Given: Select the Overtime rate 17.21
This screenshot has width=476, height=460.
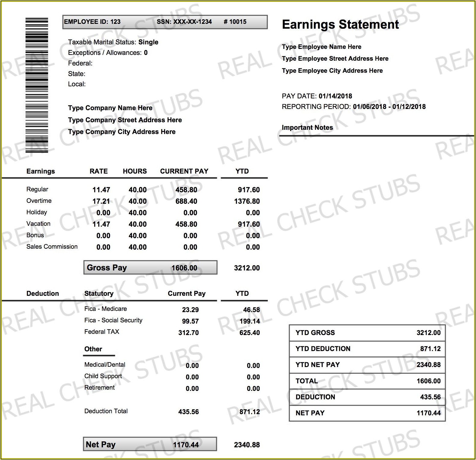Looking at the screenshot, I should tap(101, 201).
